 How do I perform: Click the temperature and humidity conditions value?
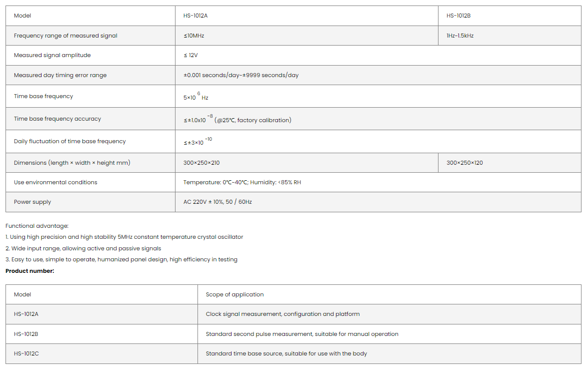(242, 182)
